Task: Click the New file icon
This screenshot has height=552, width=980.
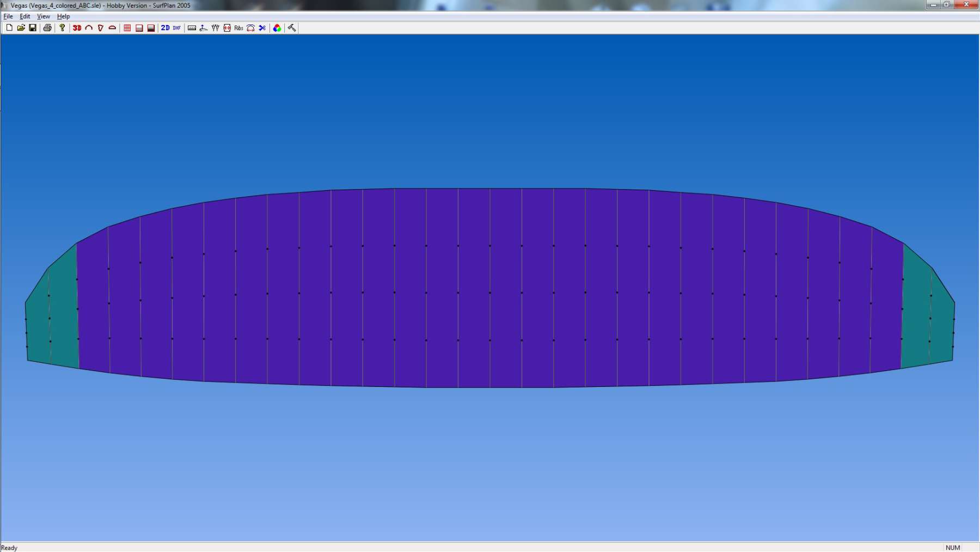Action: (9, 28)
